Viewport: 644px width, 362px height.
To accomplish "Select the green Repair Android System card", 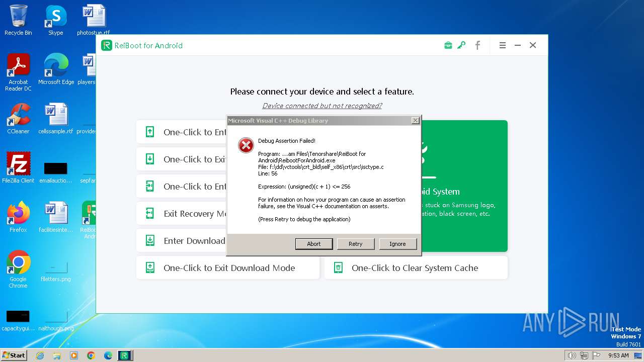I will coord(464,186).
